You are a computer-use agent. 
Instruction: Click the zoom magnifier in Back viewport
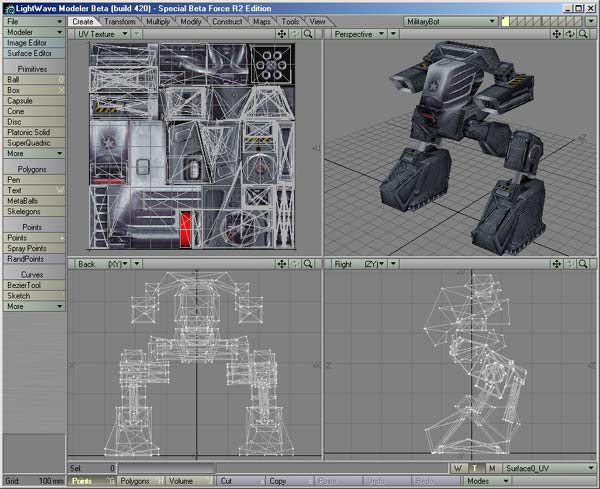pyautogui.click(x=309, y=264)
